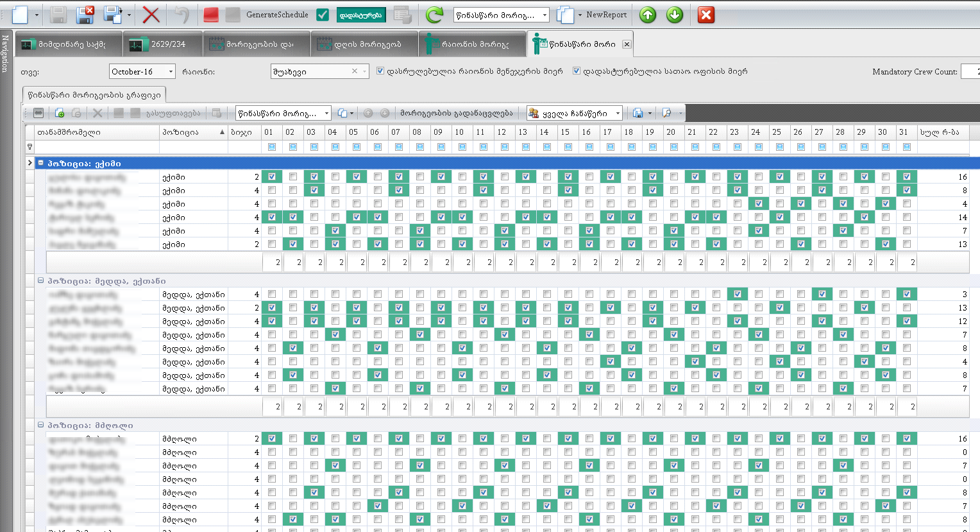980x532 pixels.
Task: Collapse the პოზიცია: მედდა, ექთანი group
Action: pyautogui.click(x=40, y=280)
